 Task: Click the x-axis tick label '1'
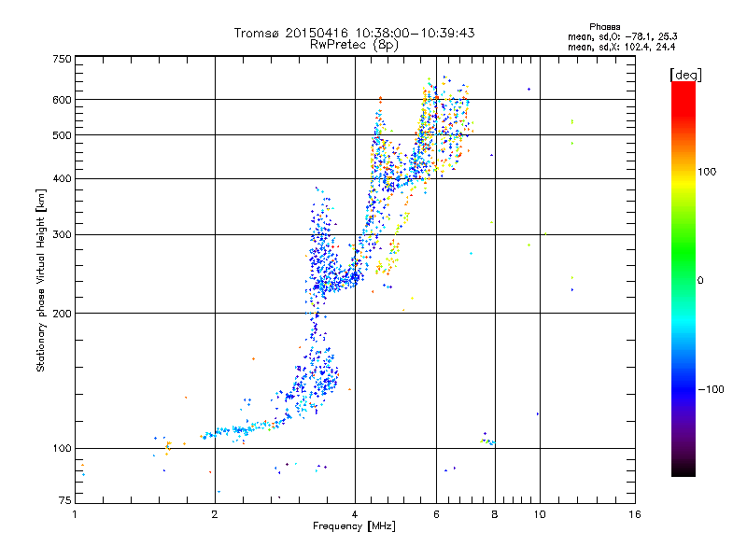click(x=75, y=514)
